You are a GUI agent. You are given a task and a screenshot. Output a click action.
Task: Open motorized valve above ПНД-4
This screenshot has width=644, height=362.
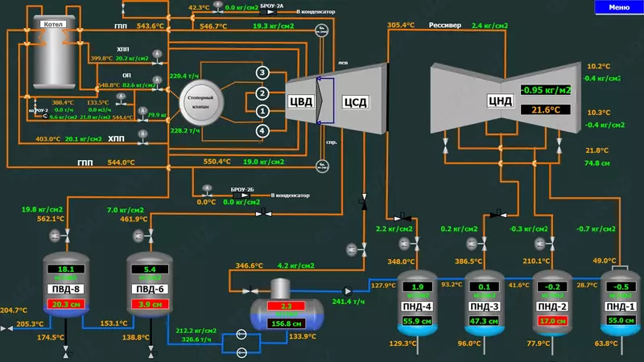410,245
